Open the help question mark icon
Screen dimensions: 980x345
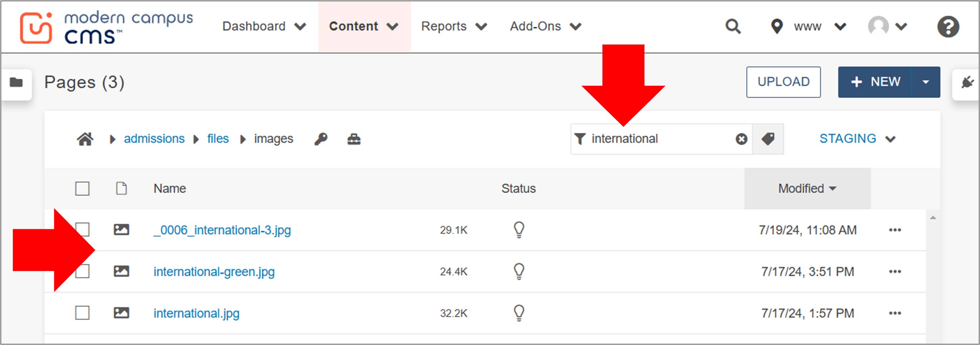[x=948, y=27]
